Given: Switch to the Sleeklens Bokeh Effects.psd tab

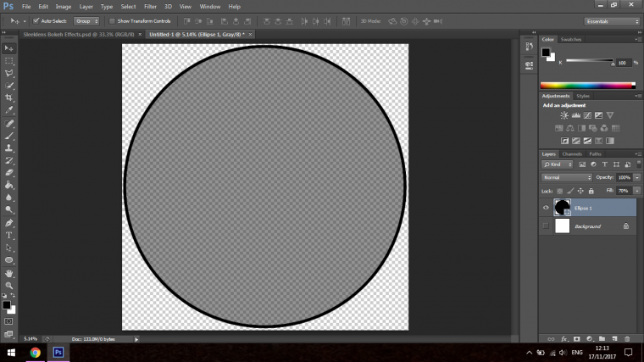Looking at the screenshot, I should pyautogui.click(x=79, y=35).
